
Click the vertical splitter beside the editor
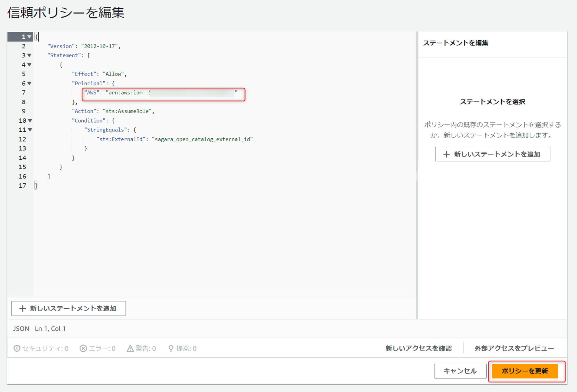point(417,175)
